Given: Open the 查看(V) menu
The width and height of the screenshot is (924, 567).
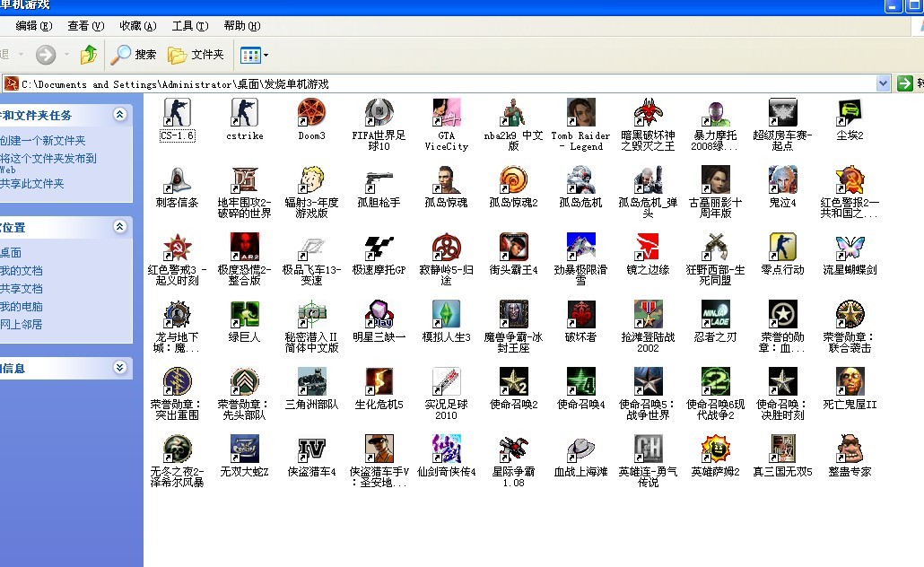Looking at the screenshot, I should [85, 26].
